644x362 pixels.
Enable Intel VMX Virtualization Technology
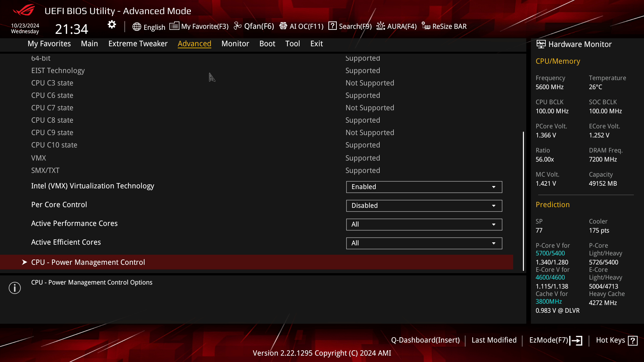[424, 186]
